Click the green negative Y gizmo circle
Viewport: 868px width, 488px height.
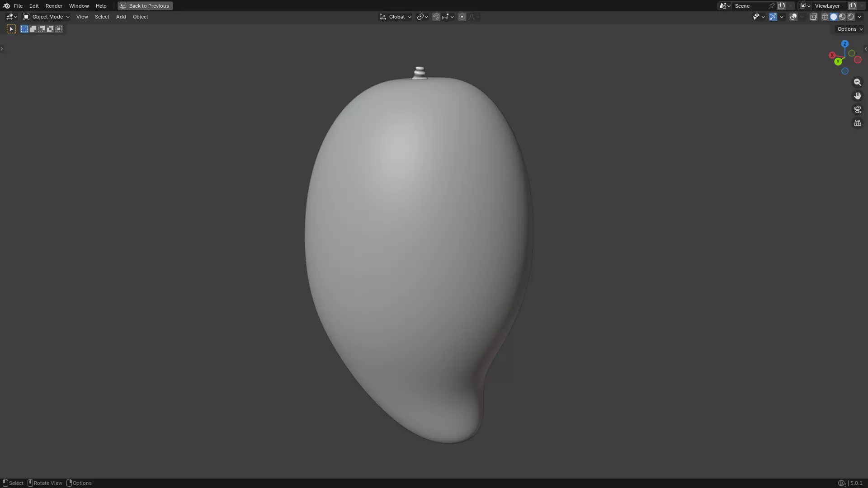tap(852, 53)
